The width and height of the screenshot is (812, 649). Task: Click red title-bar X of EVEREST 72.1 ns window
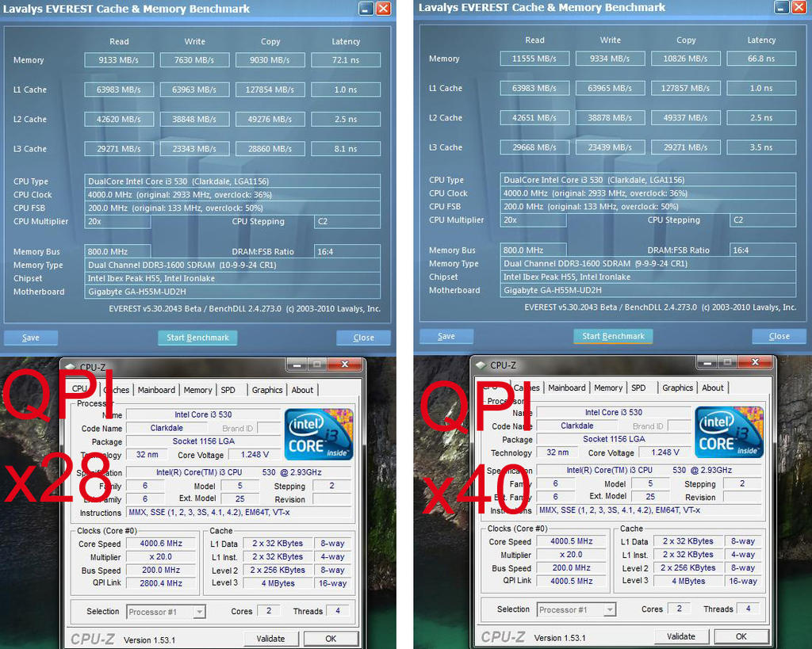(383, 8)
